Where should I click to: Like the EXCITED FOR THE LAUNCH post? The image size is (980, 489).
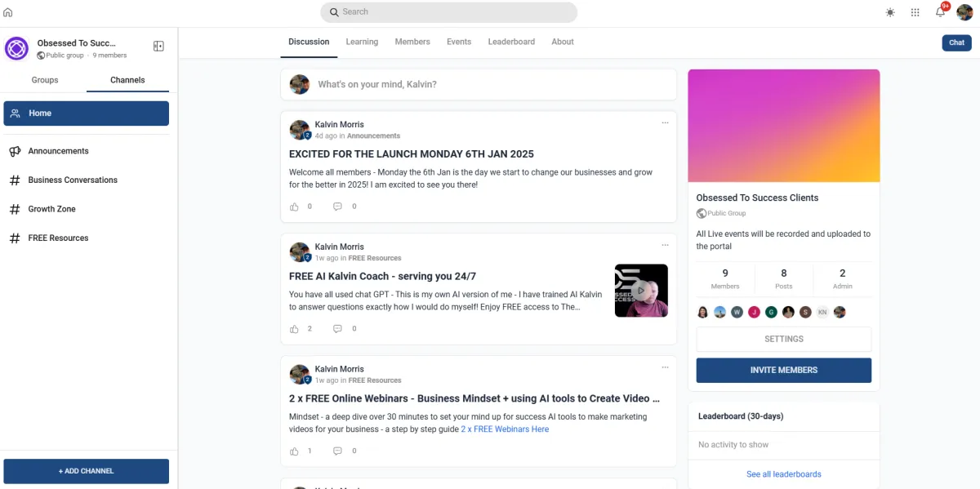[295, 207]
